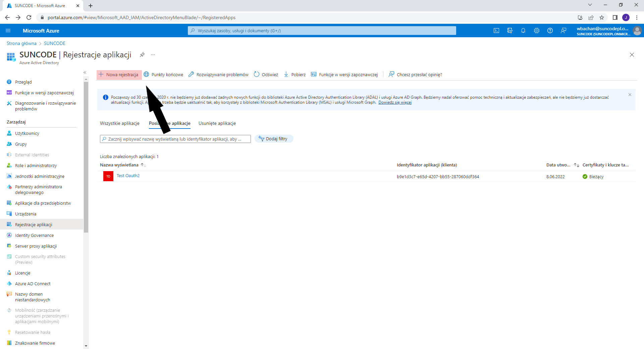Click Odśwież to refresh list
The image size is (644, 349).
pyautogui.click(x=266, y=74)
